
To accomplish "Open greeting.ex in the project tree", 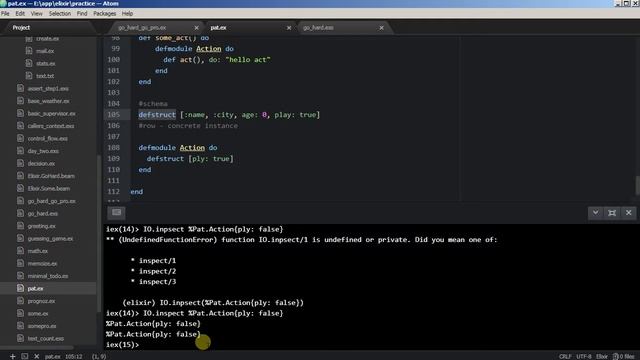I will tap(41, 226).
